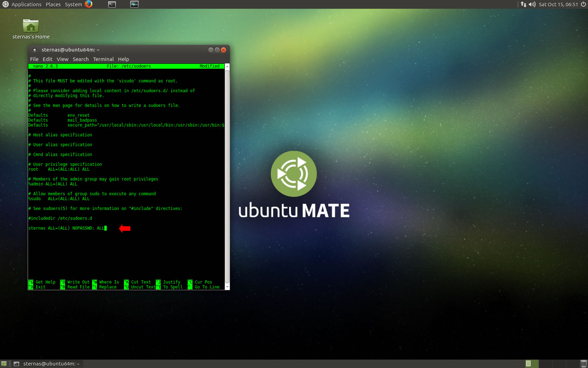
Task: Click the terminal vertical scrollbar track
Action: (x=227, y=176)
